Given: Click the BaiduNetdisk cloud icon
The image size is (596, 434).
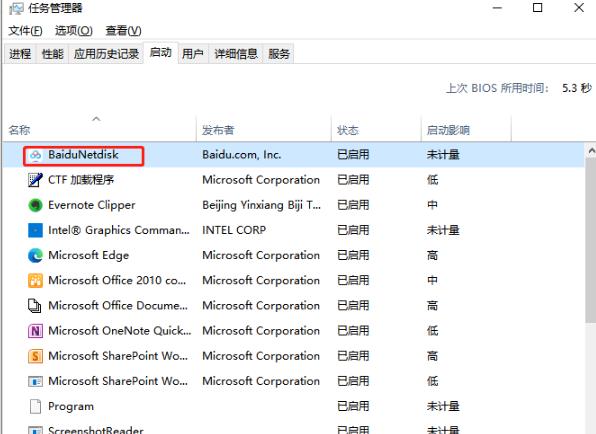Looking at the screenshot, I should point(35,155).
